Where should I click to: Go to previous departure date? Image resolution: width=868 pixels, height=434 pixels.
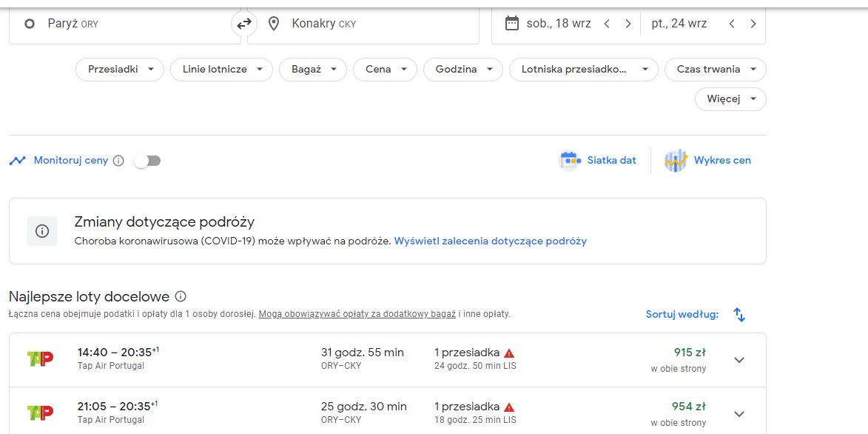607,24
